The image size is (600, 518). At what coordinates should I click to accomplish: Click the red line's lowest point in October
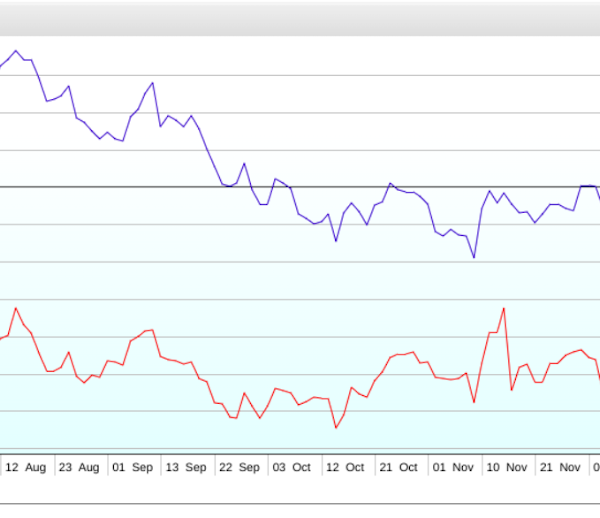tap(336, 428)
